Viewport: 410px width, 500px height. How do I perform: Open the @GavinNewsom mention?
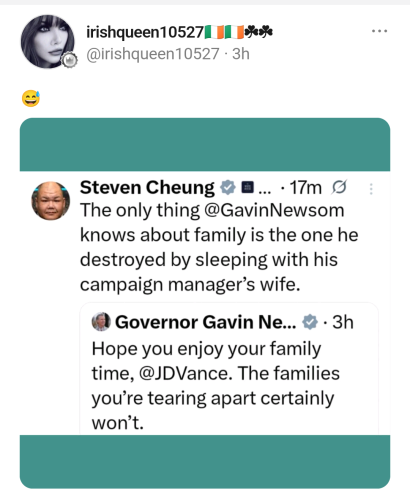tap(273, 211)
